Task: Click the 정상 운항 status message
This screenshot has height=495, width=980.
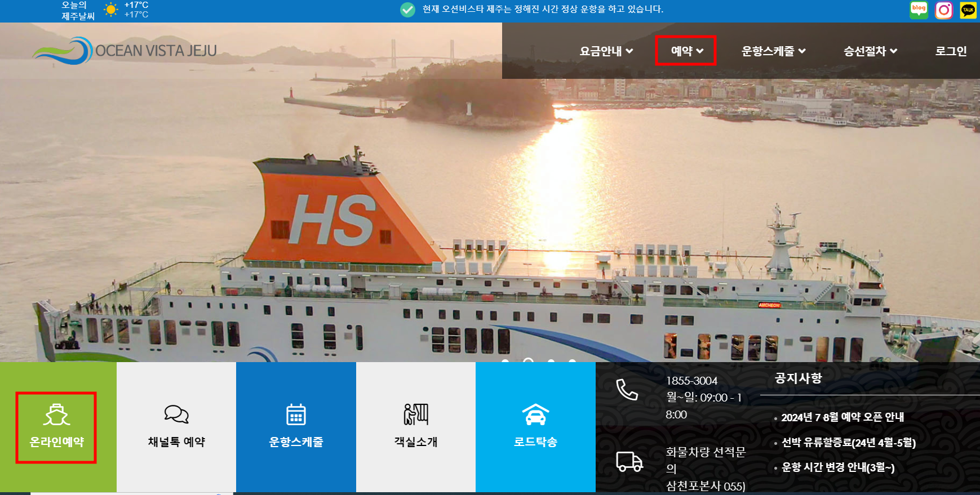Action: (x=543, y=9)
